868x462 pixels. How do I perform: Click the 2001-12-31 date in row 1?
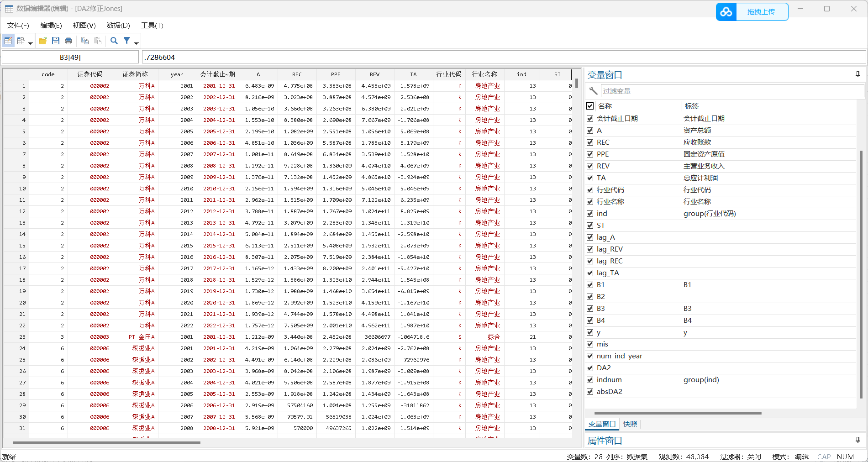pos(218,86)
